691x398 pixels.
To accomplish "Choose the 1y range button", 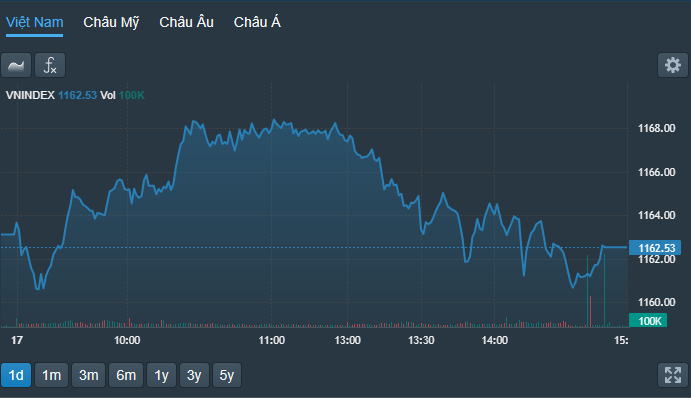I will click(x=161, y=375).
